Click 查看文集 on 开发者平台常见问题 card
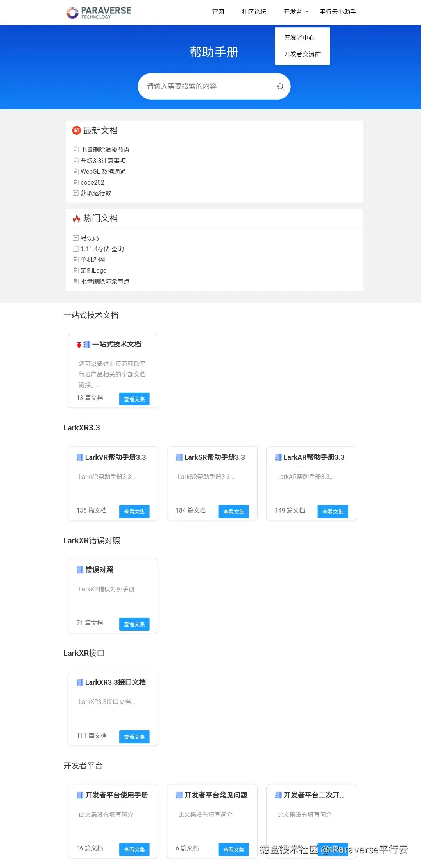Viewport: 421px width, 868px height. click(234, 850)
